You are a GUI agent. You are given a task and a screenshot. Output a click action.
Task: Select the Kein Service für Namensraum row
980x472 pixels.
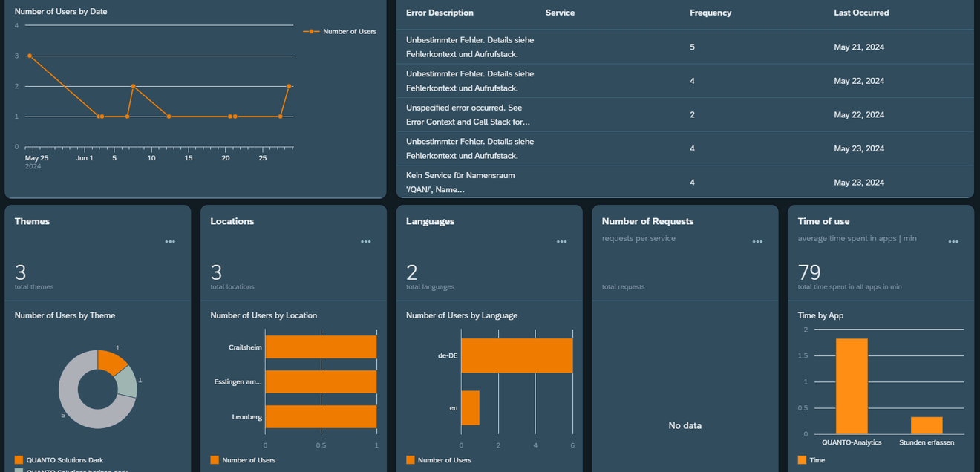pyautogui.click(x=685, y=182)
